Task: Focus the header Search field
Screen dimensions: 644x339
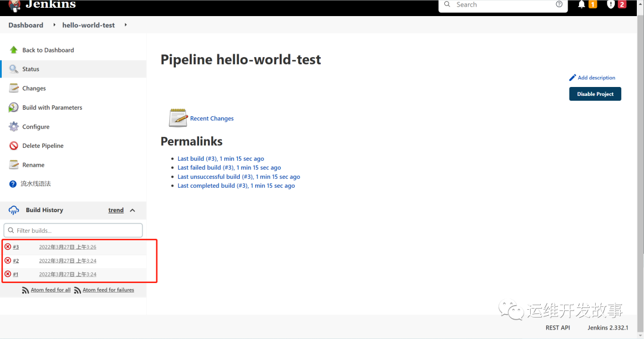Action: pyautogui.click(x=503, y=5)
